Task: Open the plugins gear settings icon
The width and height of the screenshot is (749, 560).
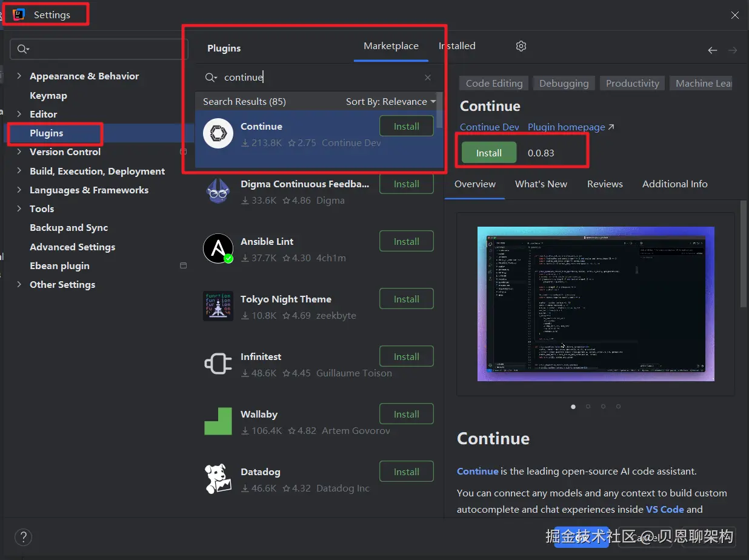Action: pos(521,46)
